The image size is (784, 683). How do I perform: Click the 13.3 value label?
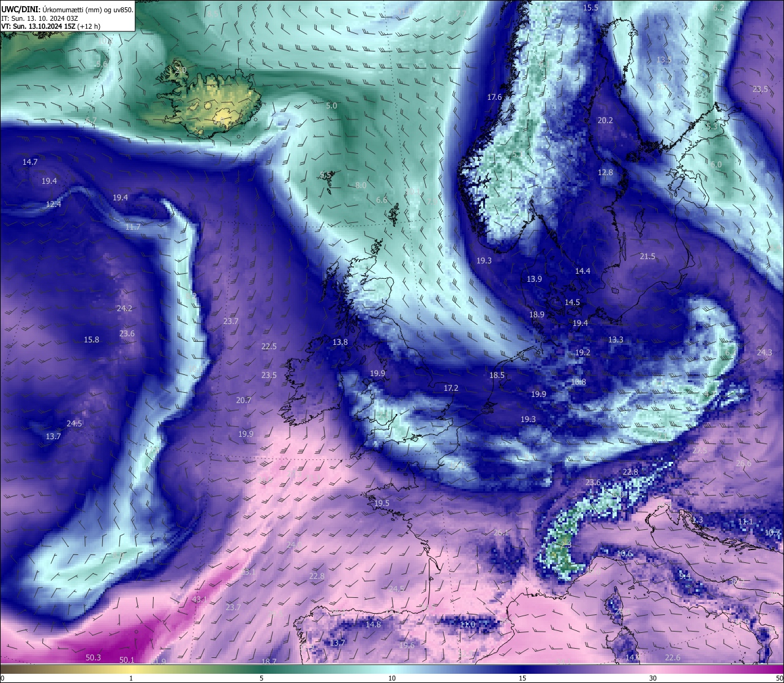pyautogui.click(x=616, y=340)
